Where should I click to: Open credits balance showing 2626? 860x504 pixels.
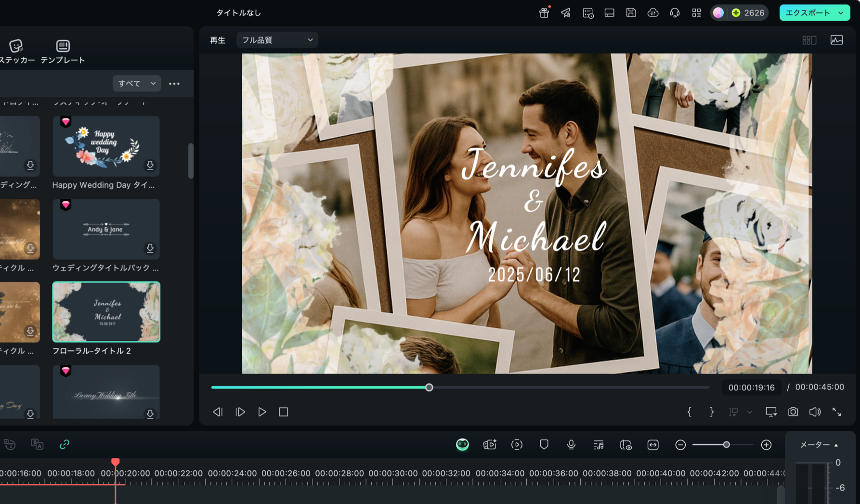(748, 13)
